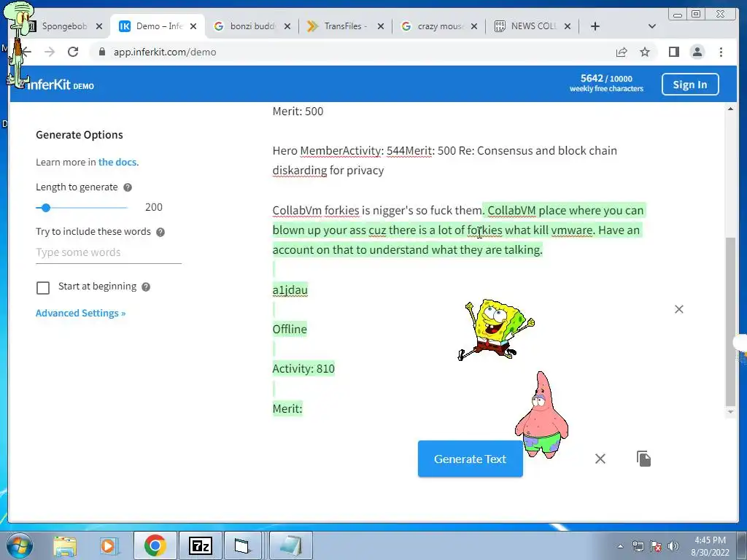Click the 5642 / 10000 weekly free characters counter
The width and height of the screenshot is (747, 560).
pyautogui.click(x=606, y=83)
